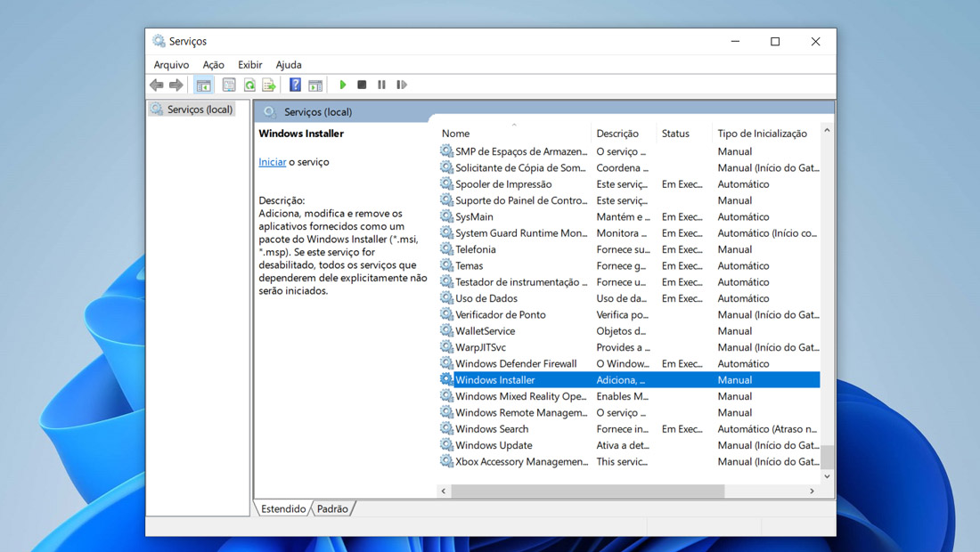Click the vertical scrollbar up arrow
Viewport: 980px width, 552px height.
827,131
